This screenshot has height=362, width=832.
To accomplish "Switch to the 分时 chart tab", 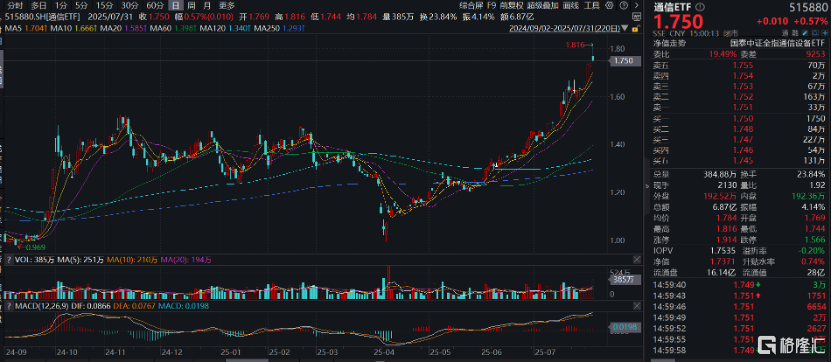I will click(x=16, y=6).
